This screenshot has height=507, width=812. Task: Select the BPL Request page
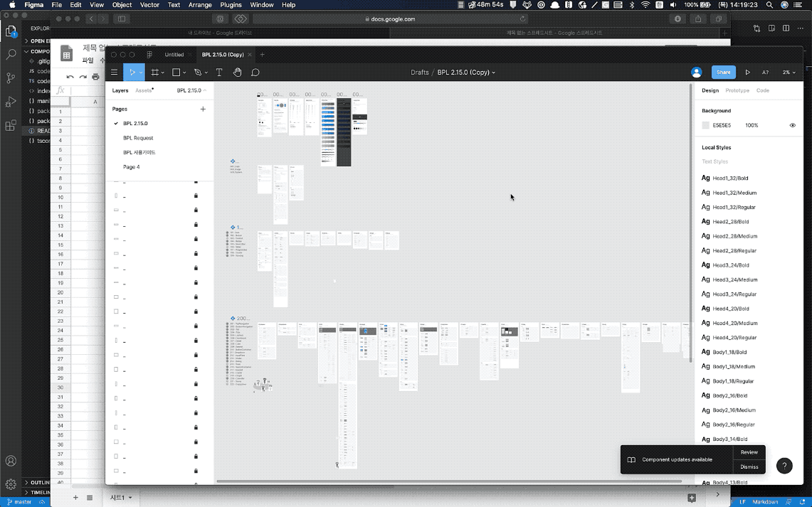tap(138, 138)
